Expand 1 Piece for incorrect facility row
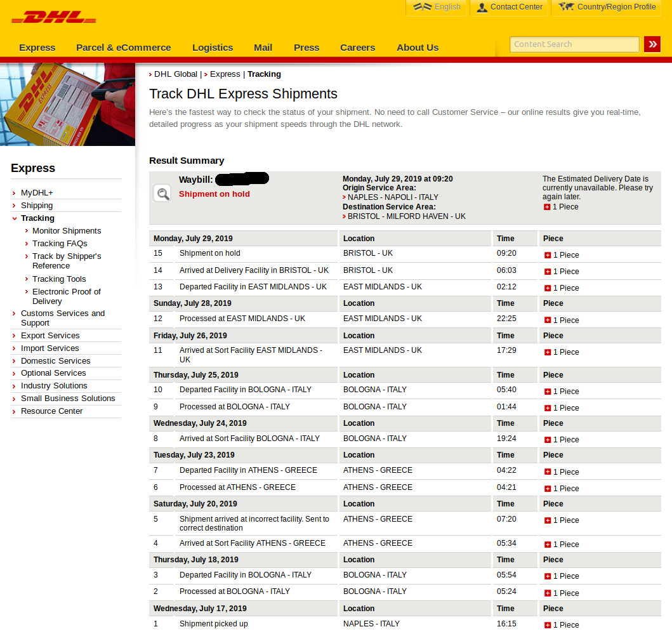The height and width of the screenshot is (634, 672). point(547,520)
